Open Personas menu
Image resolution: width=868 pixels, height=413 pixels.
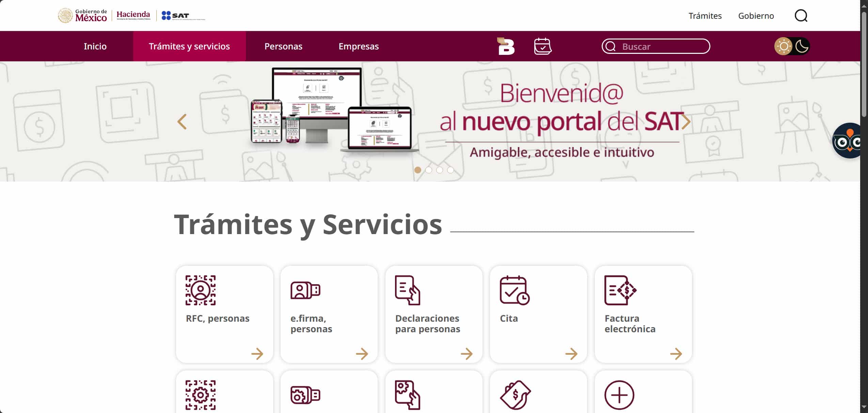pyautogui.click(x=283, y=46)
